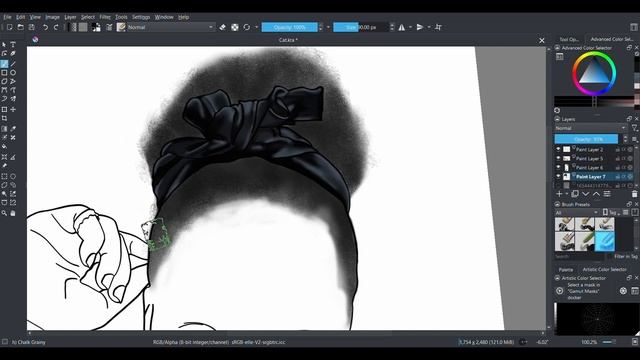Click the foreground/background color swatch
The width and height of the screenshot is (640, 360).
click(x=96, y=27)
